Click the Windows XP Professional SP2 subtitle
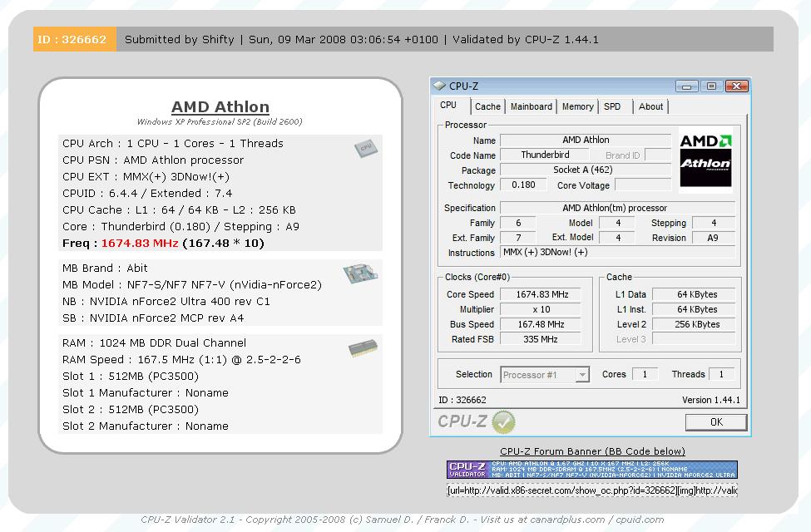This screenshot has height=532, width=811. point(220,122)
